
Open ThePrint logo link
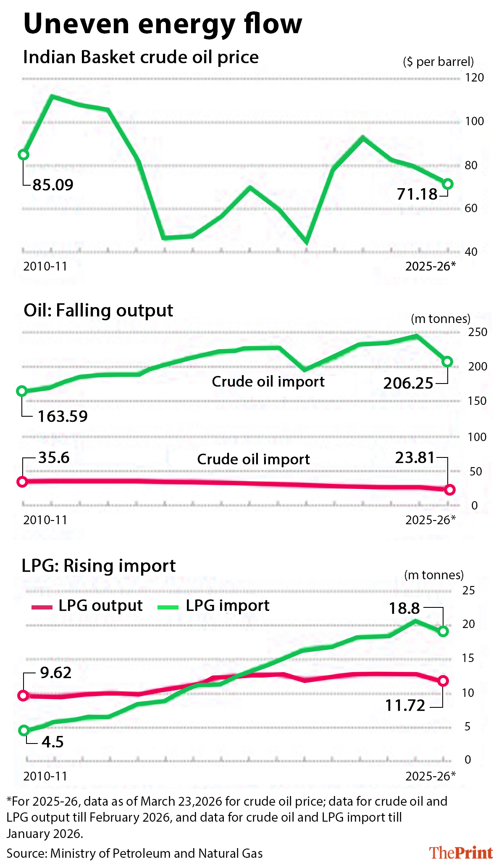[x=461, y=852]
